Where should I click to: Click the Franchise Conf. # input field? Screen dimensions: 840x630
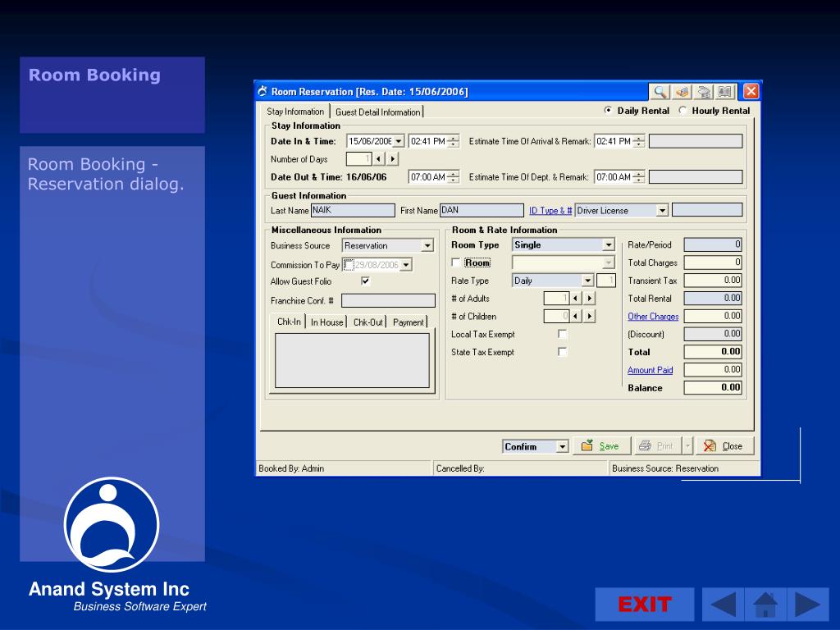(x=388, y=300)
